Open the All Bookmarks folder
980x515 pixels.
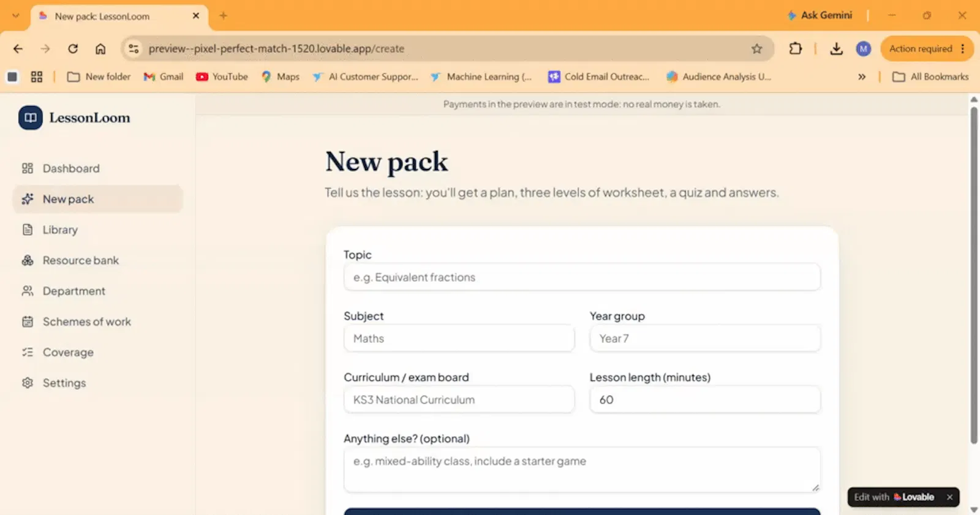click(930, 77)
